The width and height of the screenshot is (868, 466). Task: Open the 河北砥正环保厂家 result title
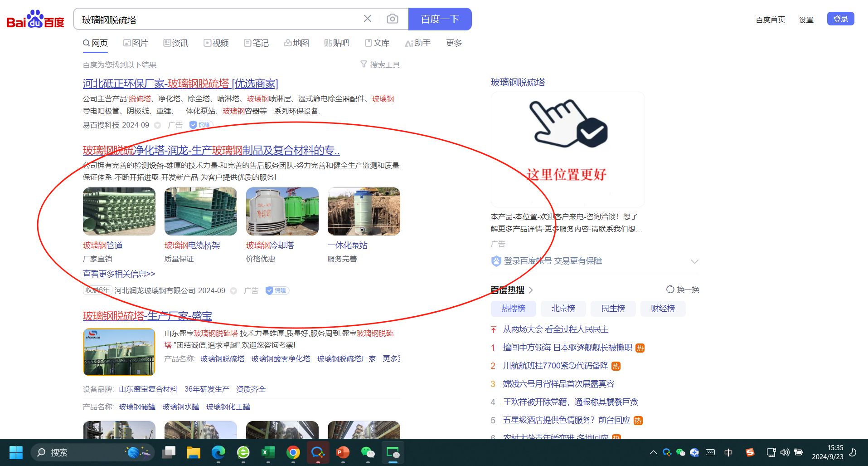[180, 83]
